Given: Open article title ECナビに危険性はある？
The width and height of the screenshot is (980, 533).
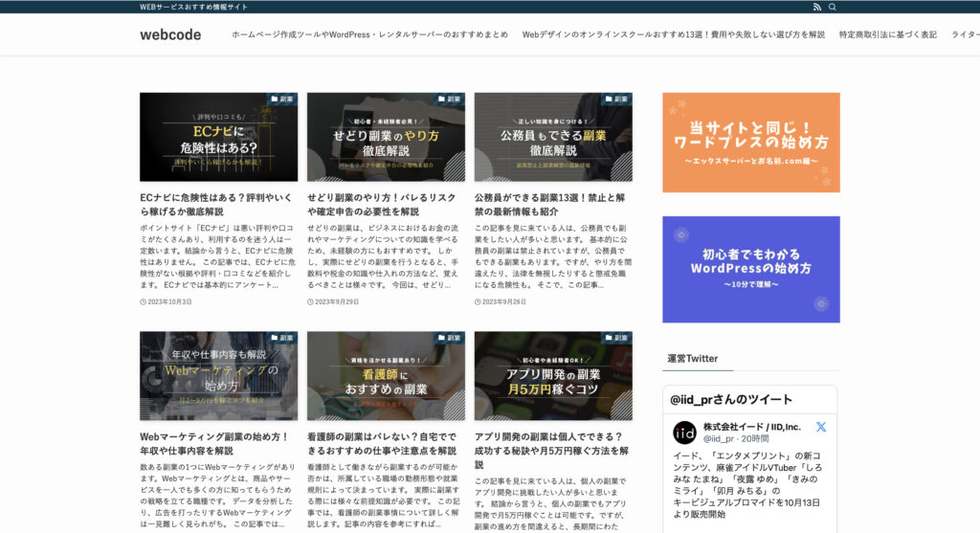Looking at the screenshot, I should point(217,204).
